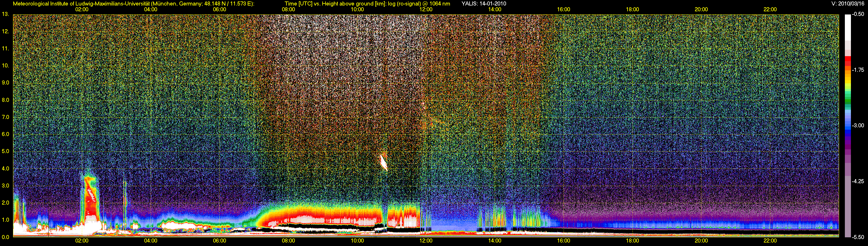Select '22:00' on the bottom time axis
Viewport: 868px width, 246px height.
(770, 241)
